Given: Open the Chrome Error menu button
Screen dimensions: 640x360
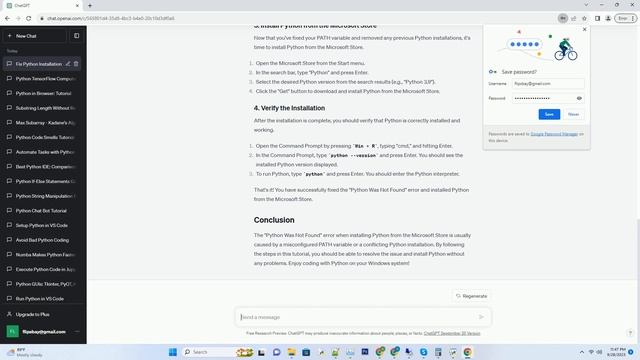Looking at the screenshot, I should pos(626,18).
